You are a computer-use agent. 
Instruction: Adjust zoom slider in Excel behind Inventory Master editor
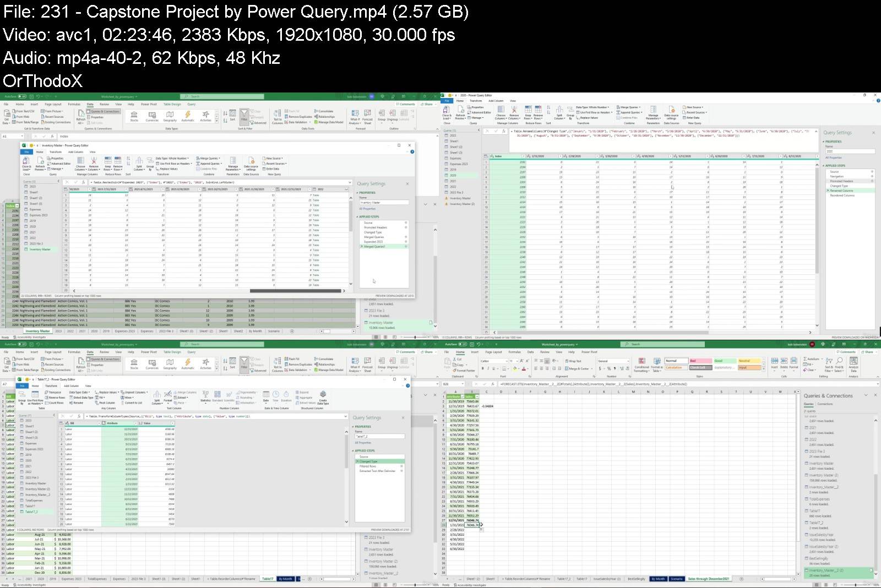coord(414,337)
